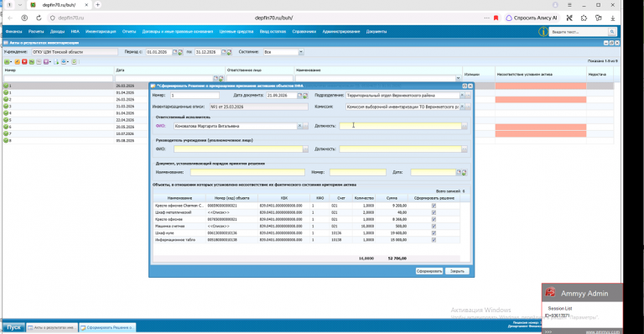
Task: Click document Наименование input field
Action: tap(247, 173)
